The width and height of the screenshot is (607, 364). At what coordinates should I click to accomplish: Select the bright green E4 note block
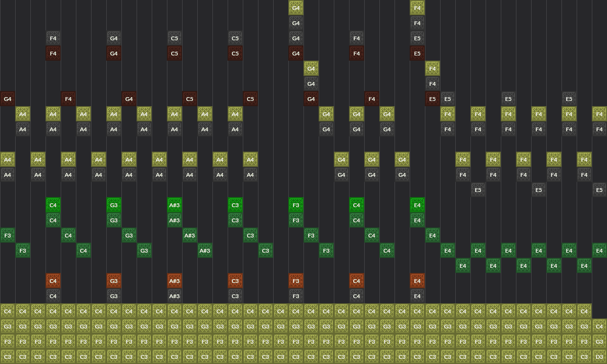tap(417, 205)
